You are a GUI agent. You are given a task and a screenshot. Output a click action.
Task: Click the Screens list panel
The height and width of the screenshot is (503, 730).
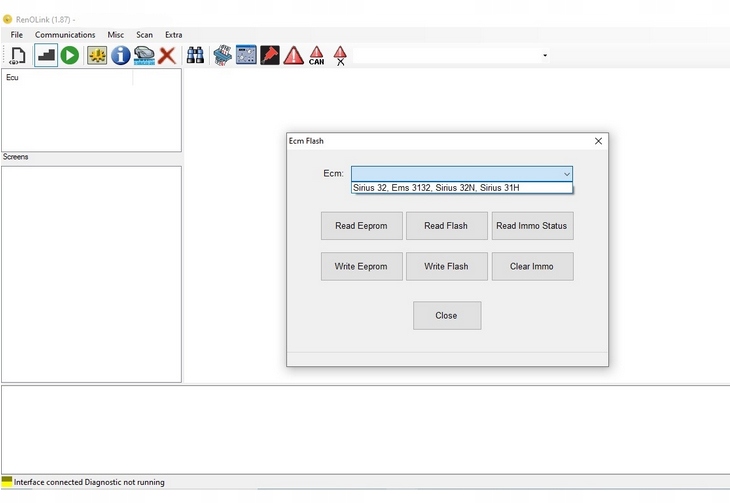(91, 274)
